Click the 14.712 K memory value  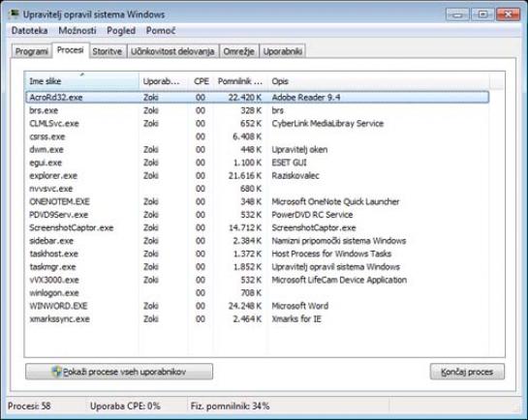point(245,227)
